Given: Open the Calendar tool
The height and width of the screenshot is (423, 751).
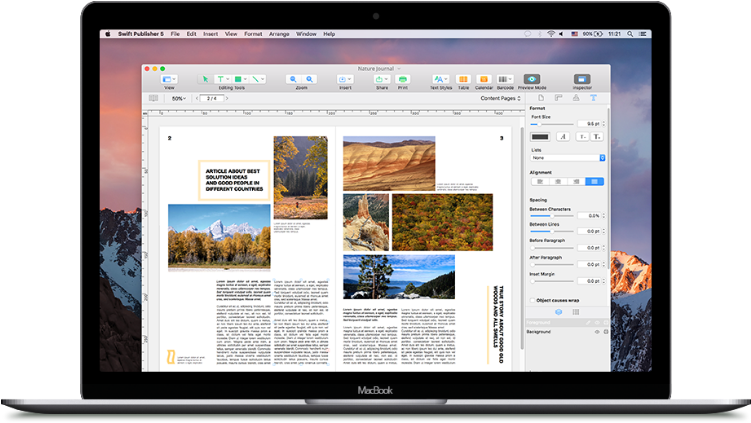Looking at the screenshot, I should pyautogui.click(x=484, y=79).
